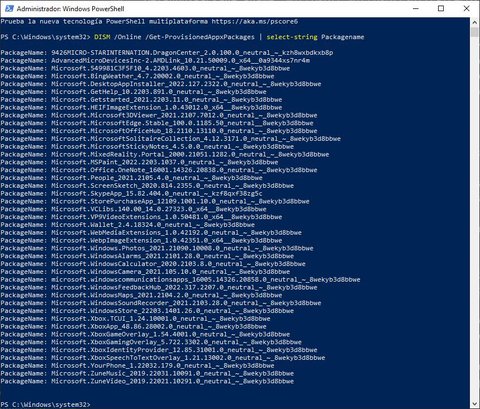480x409 pixels.
Task: Click the MicrosoftSolitaireCollection package line
Action: [170, 139]
